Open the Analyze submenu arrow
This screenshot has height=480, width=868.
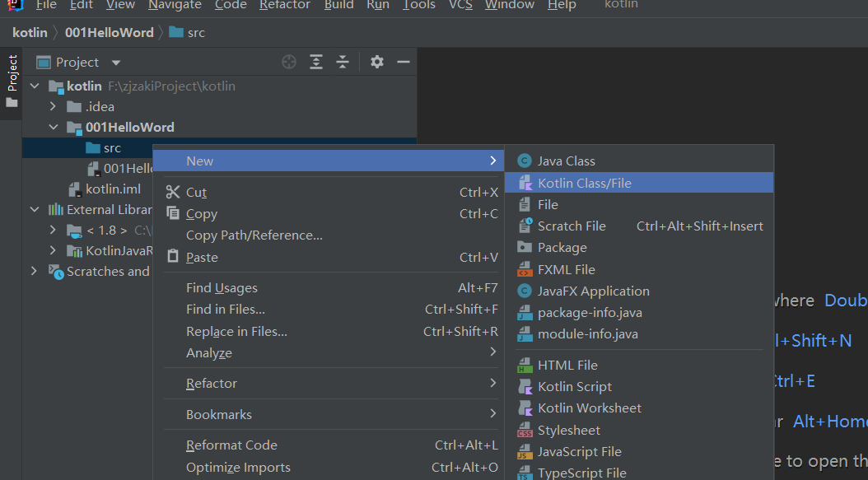click(x=492, y=352)
